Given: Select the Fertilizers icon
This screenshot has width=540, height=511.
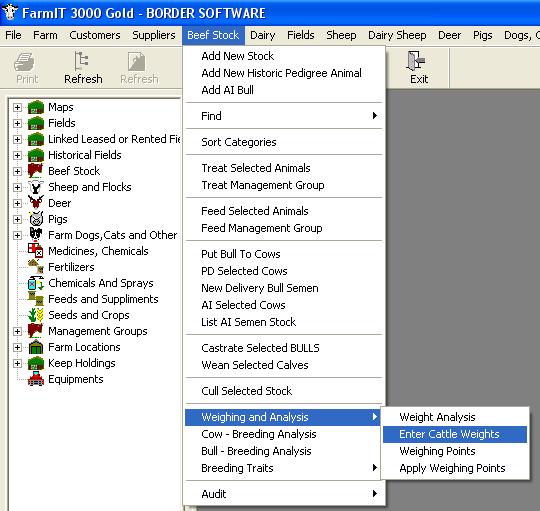Looking at the screenshot, I should tap(36, 266).
